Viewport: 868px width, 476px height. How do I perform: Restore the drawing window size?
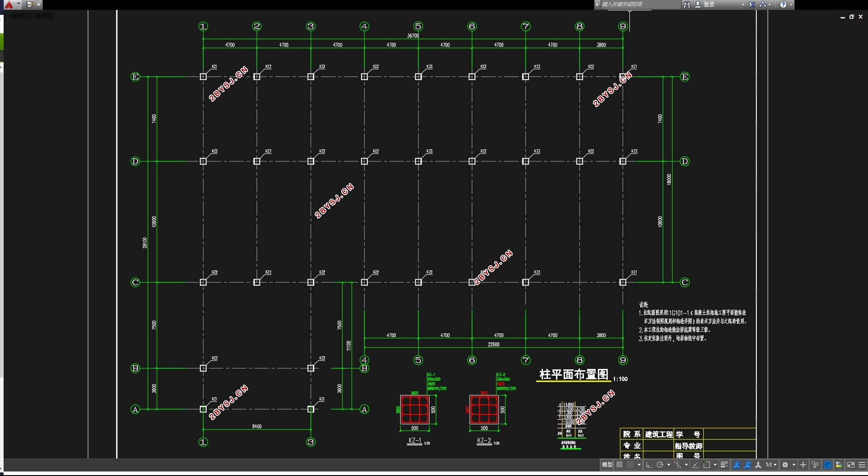[851, 17]
